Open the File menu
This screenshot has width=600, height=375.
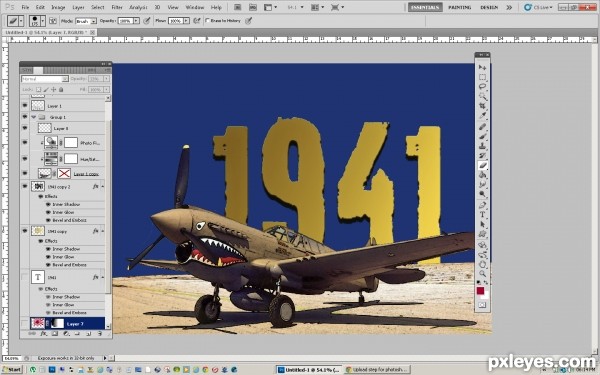(25, 7)
